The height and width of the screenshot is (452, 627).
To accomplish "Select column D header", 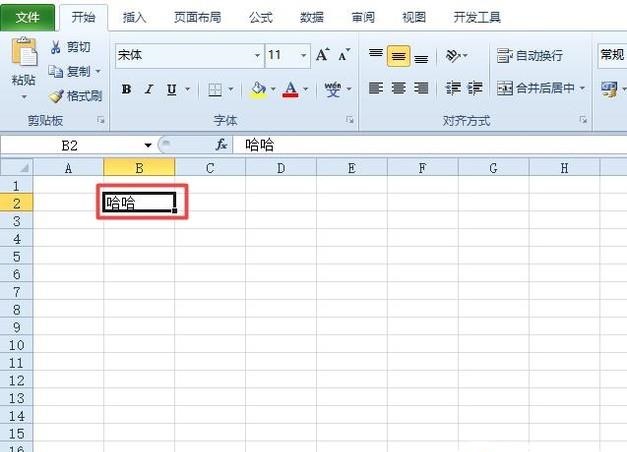I will pos(281,168).
